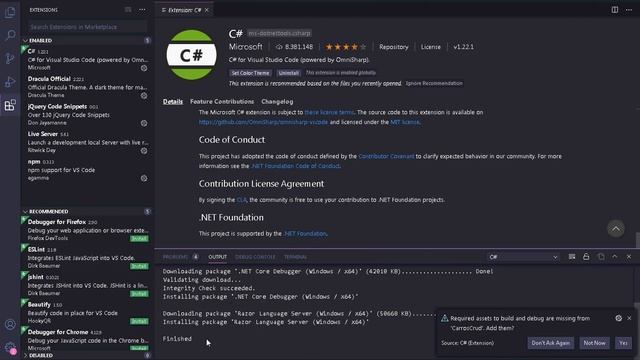Close the bottom panel
This screenshot has width=640, height=360.
(x=629, y=257)
